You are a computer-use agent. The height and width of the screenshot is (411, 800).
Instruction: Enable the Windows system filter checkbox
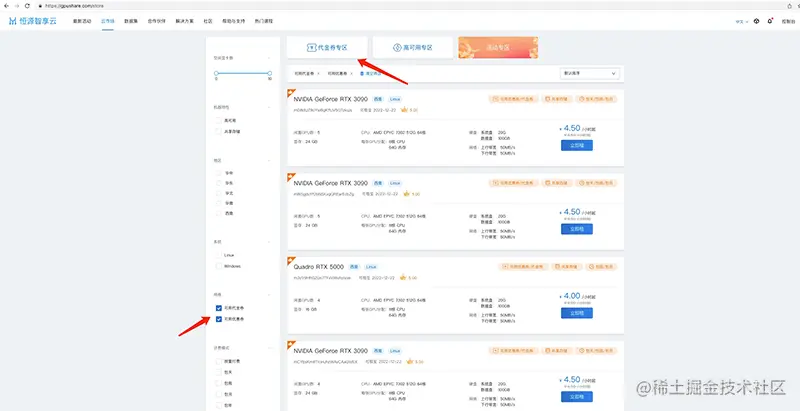219,266
